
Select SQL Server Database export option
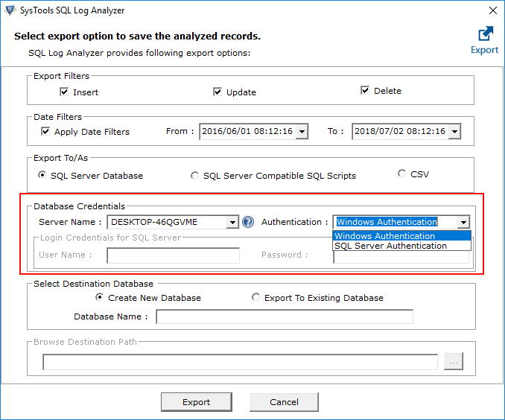pos(42,175)
